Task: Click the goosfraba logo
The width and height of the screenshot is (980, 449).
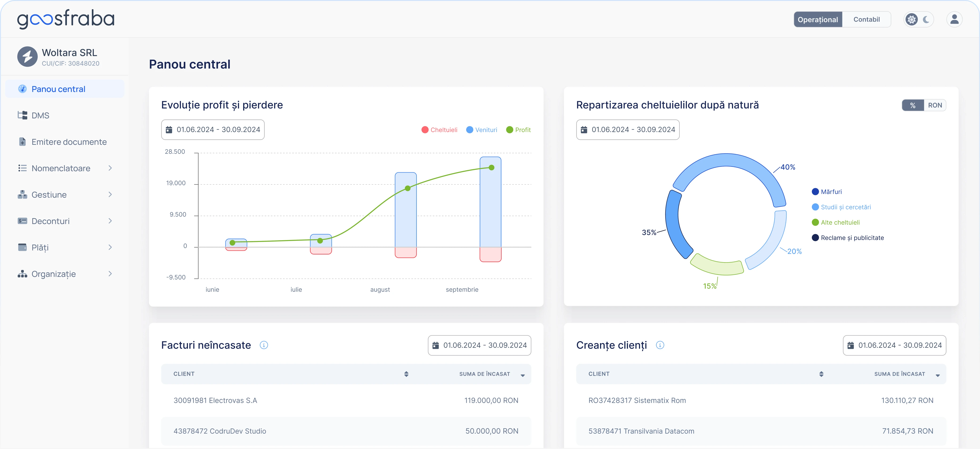Action: (x=66, y=19)
